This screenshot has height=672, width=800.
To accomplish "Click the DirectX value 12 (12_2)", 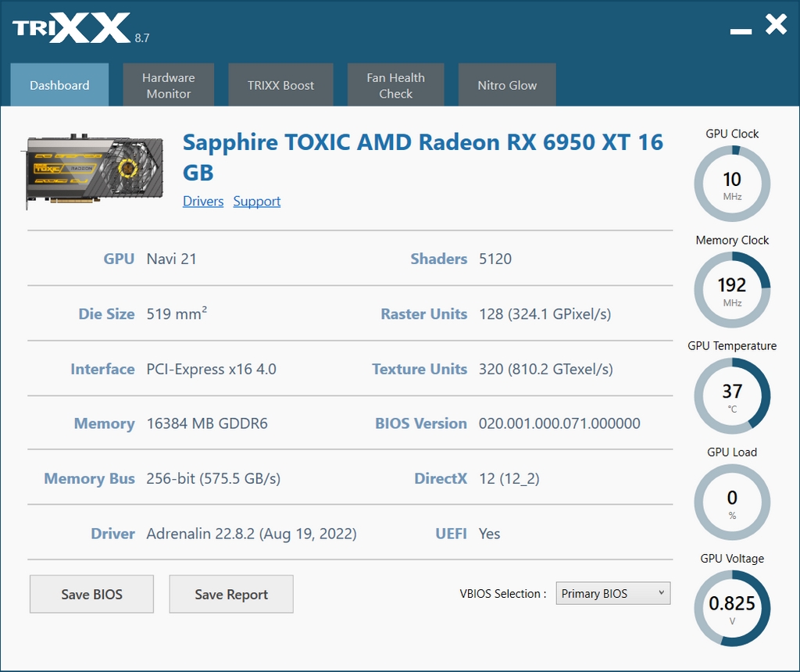I will pos(509,479).
